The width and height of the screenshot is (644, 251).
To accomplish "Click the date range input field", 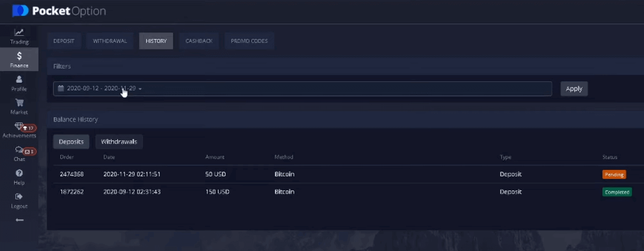I will coord(303,89).
